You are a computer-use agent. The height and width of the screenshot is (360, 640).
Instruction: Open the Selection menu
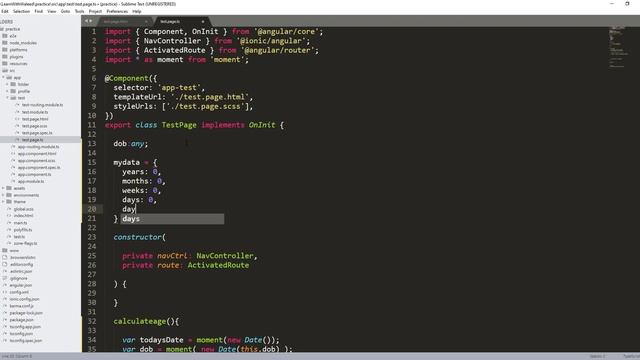pyautogui.click(x=21, y=11)
